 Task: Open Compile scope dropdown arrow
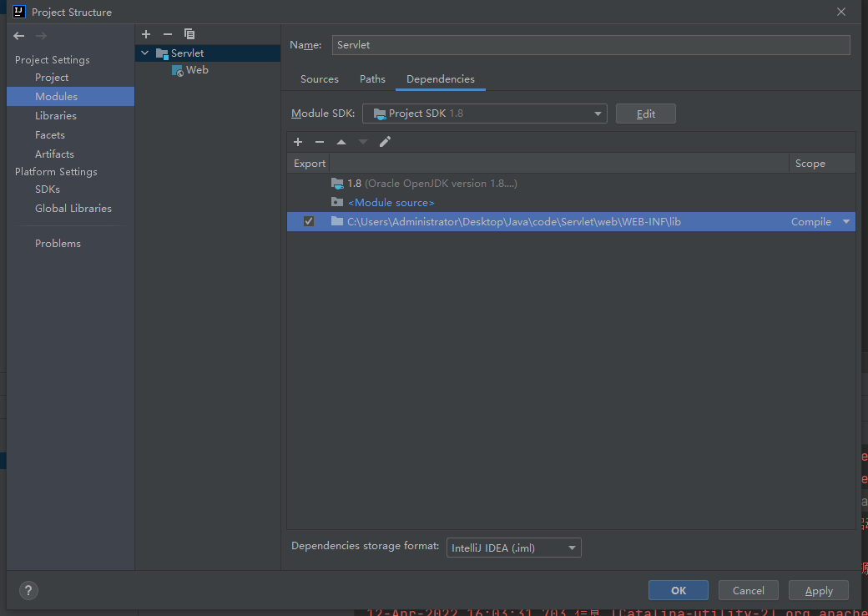(x=846, y=222)
